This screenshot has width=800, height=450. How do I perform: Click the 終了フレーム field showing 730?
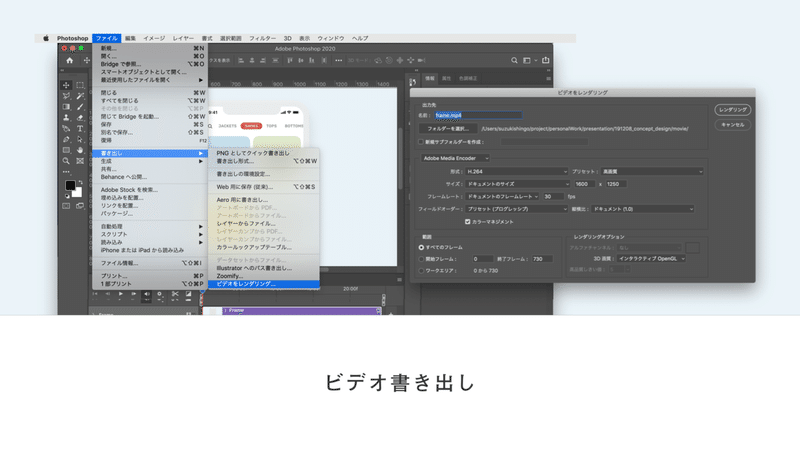[542, 259]
